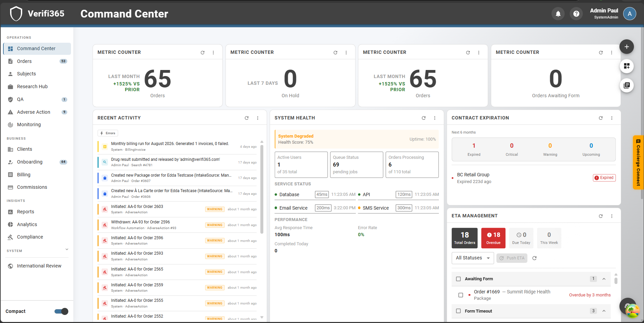Select the This Week ETA tile
This screenshot has height=323, width=644.
[x=549, y=238]
